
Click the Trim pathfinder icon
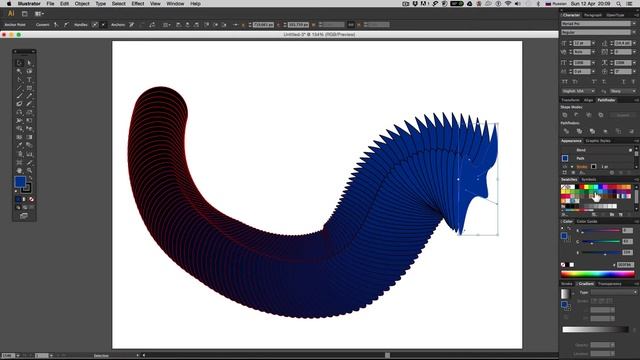[579, 131]
